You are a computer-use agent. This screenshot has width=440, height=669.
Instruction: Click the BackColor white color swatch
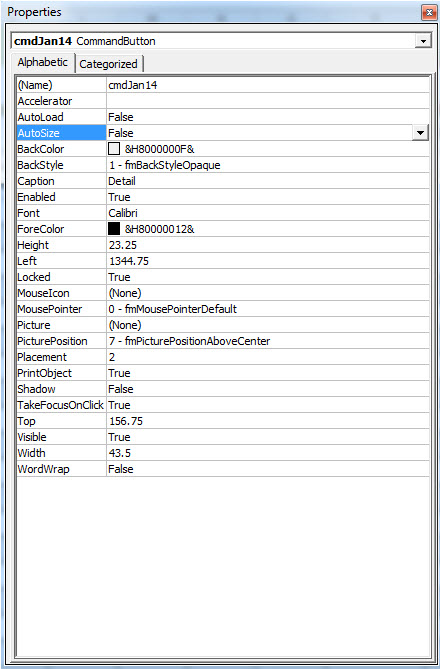click(x=114, y=149)
